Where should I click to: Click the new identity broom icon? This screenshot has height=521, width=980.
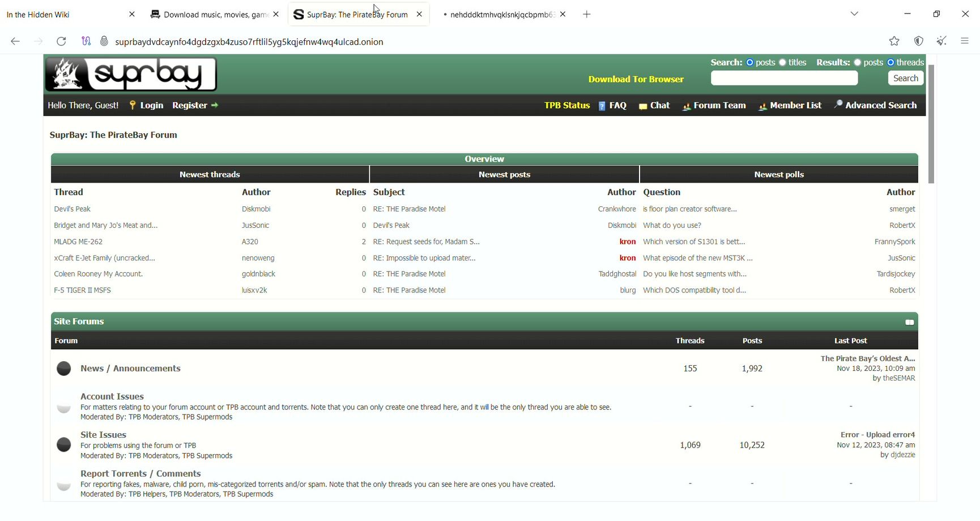pyautogui.click(x=941, y=41)
